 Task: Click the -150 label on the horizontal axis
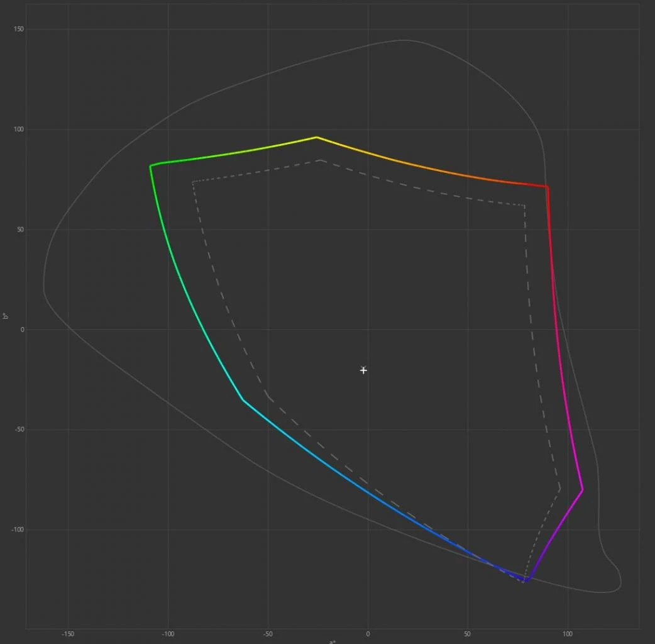tap(68, 634)
